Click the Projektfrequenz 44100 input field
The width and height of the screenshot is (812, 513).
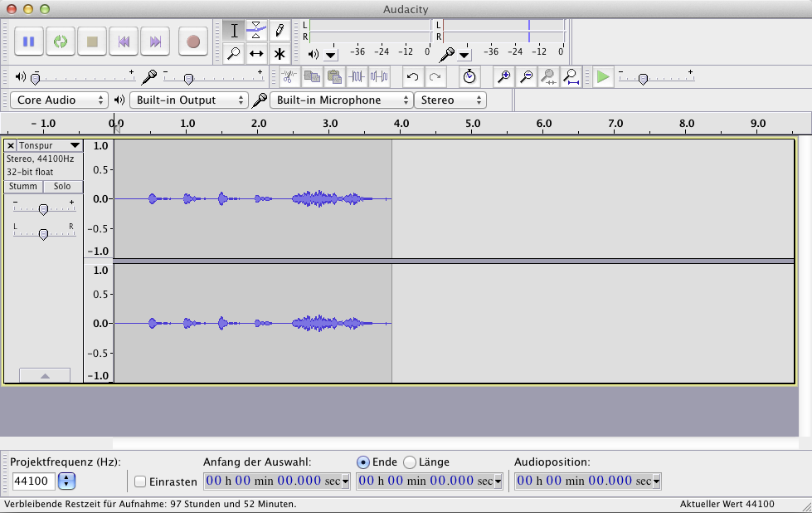click(34, 481)
